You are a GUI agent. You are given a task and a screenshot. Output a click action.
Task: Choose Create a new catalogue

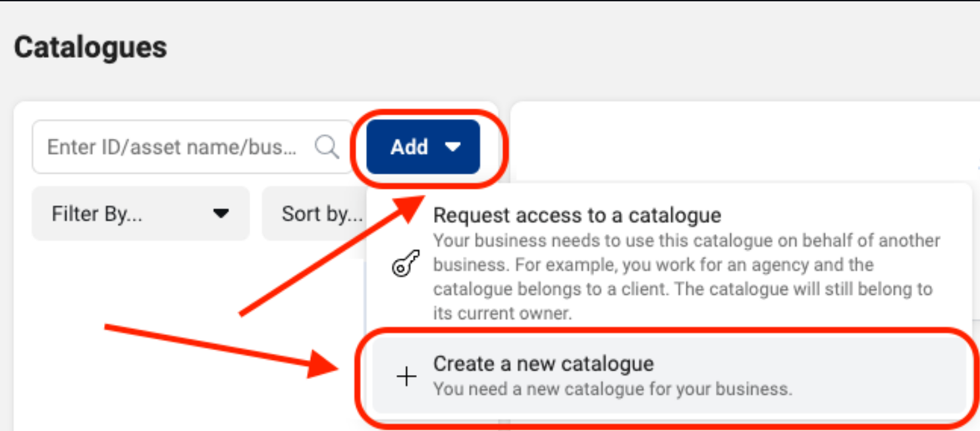(669, 375)
